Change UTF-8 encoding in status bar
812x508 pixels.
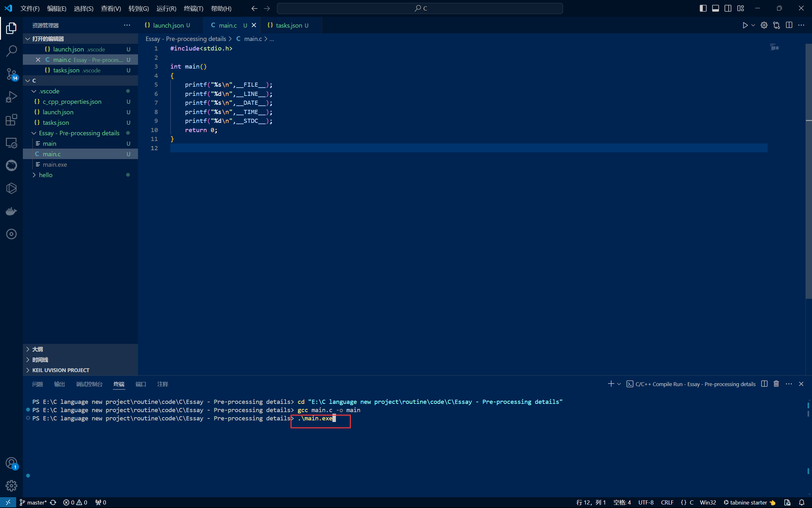pyautogui.click(x=646, y=502)
